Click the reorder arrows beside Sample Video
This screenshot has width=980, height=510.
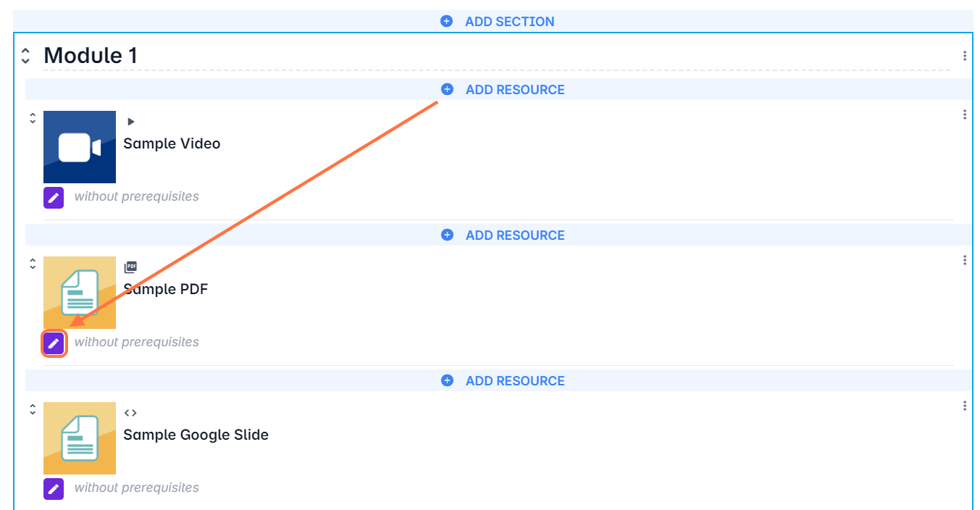coord(33,118)
